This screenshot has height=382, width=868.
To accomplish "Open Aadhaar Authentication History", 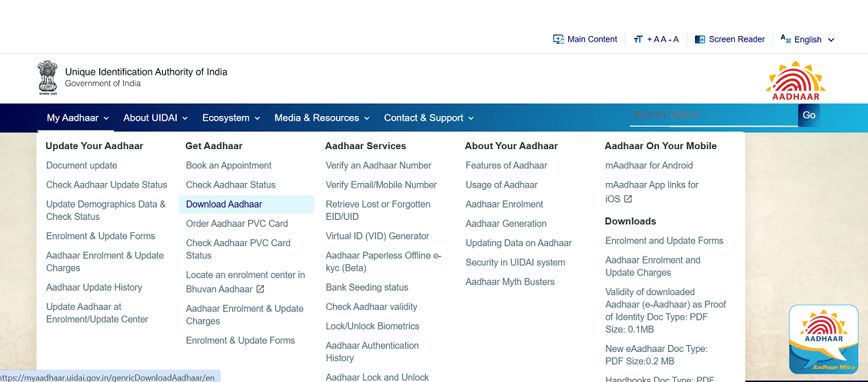I will pyautogui.click(x=373, y=351).
